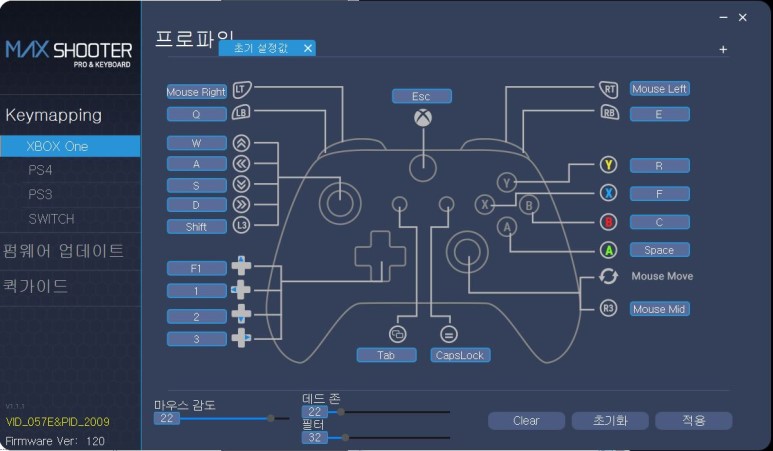Edit the Tab mapping field
Screen dimensions: 773x451
[386, 355]
